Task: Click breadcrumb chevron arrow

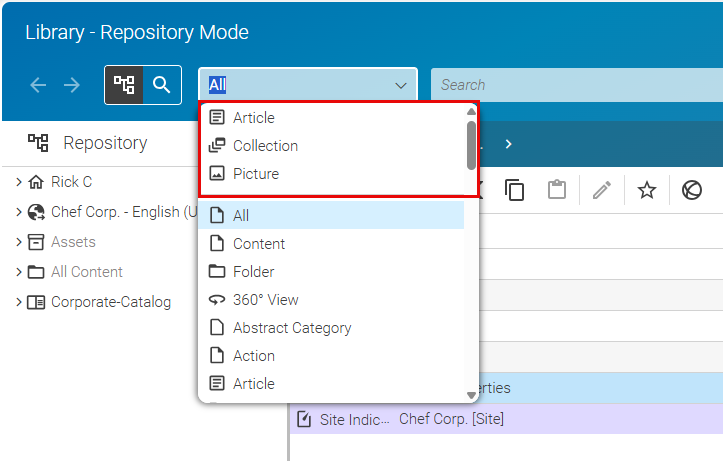Action: (x=508, y=144)
